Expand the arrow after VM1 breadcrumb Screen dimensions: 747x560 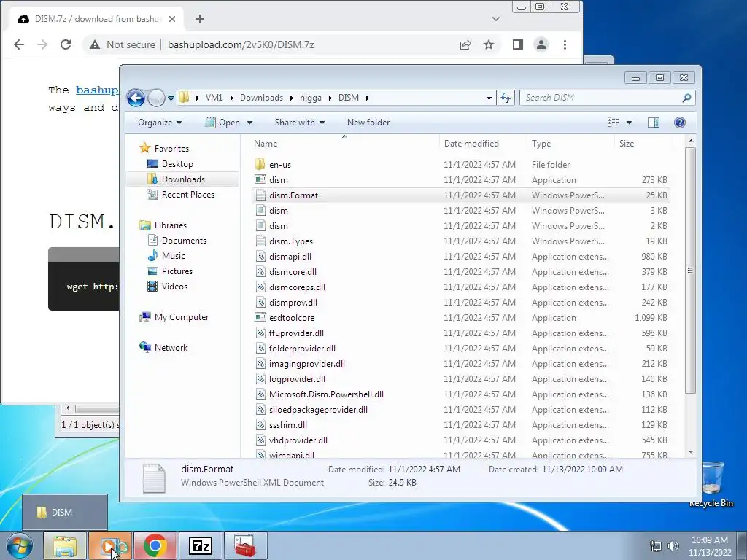coord(231,98)
